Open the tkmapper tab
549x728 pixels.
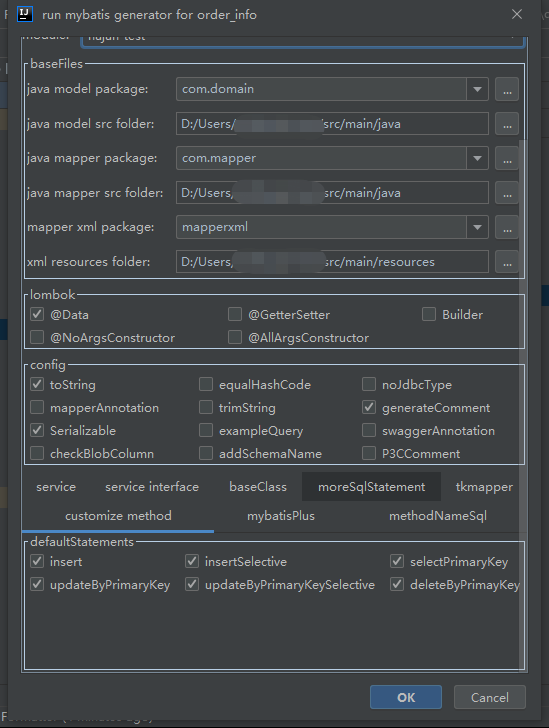pos(484,487)
